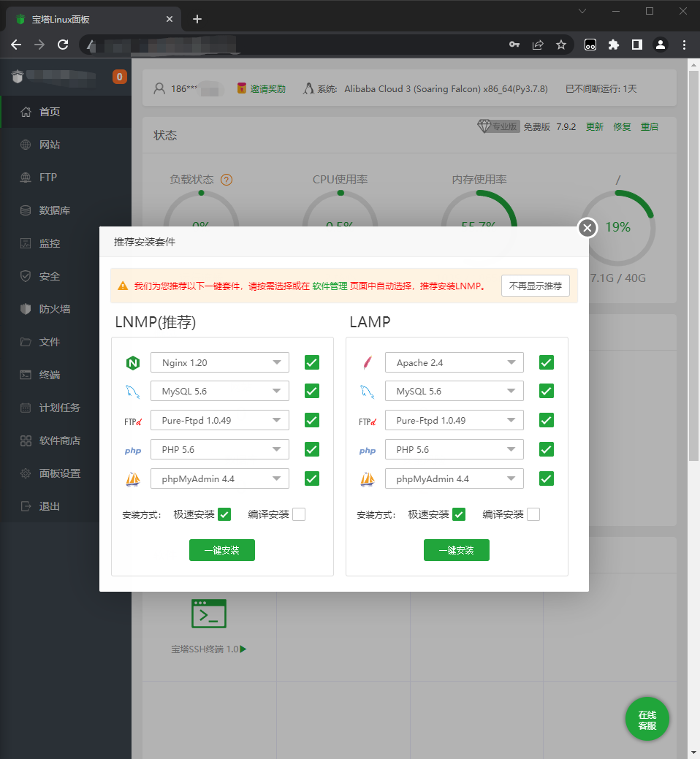Click the load status help question icon
700x759 pixels.
227,180
